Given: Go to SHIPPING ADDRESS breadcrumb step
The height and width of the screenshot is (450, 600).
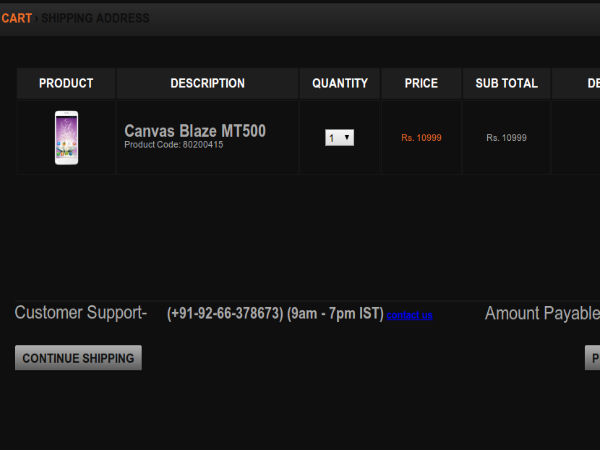Looking at the screenshot, I should (95, 18).
